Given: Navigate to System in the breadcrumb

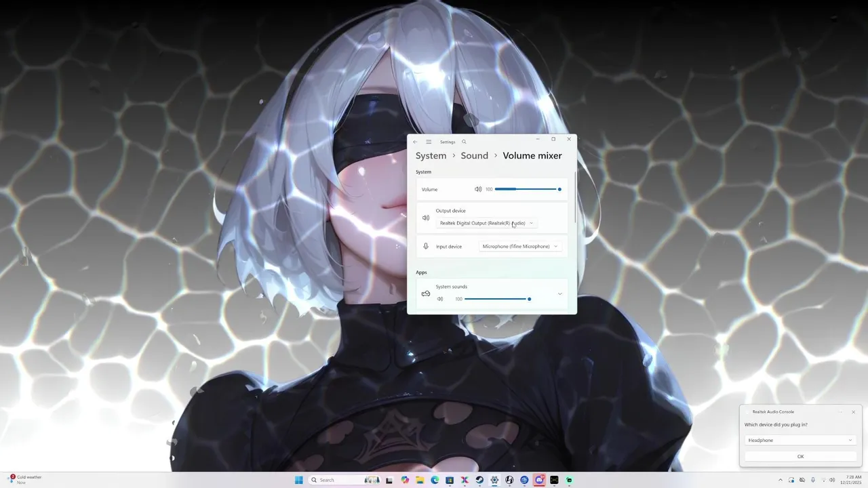Looking at the screenshot, I should 431,155.
